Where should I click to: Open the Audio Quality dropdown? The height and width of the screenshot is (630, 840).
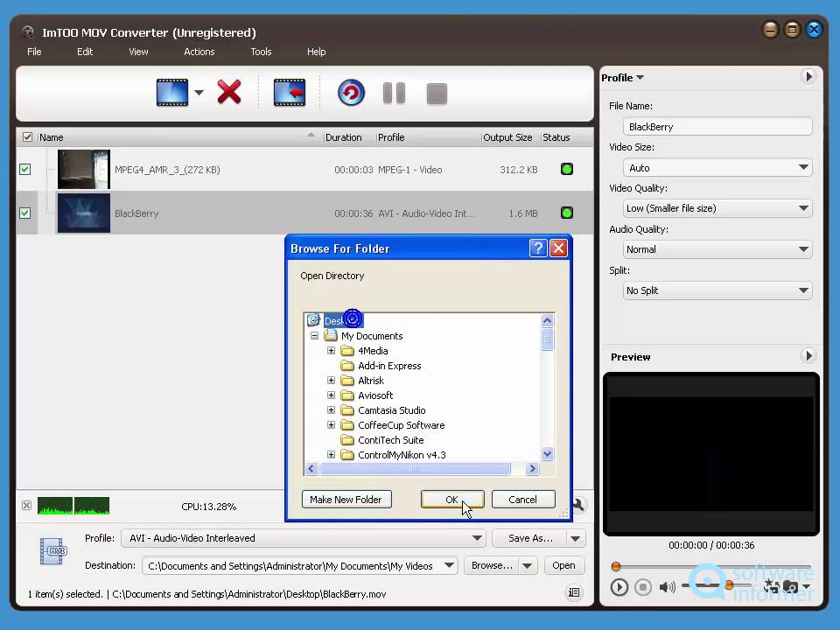click(x=717, y=249)
